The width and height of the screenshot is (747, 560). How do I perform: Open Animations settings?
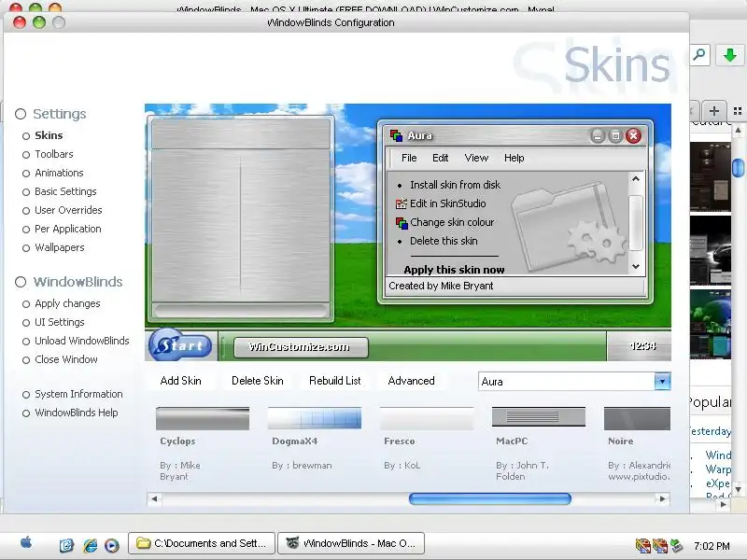coord(59,173)
